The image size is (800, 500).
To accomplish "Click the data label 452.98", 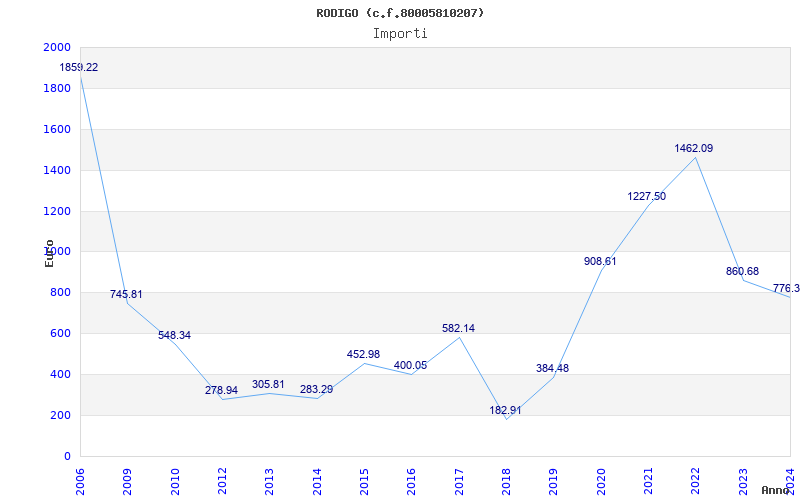I will click(x=363, y=355).
